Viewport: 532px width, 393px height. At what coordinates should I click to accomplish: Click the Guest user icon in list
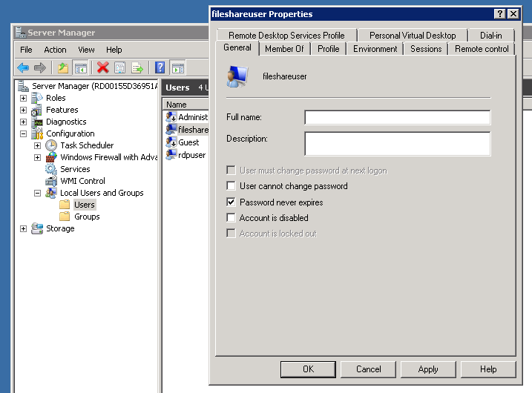point(171,142)
